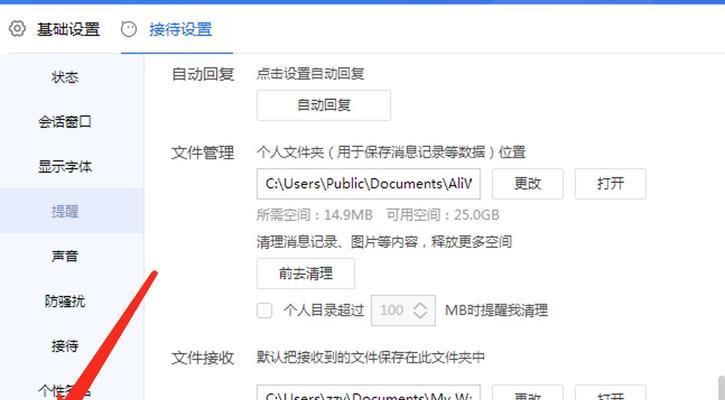Viewport: 725px width, 400px height.
Task: Enable the 个人目录超过 checkbox
Action: (x=264, y=310)
